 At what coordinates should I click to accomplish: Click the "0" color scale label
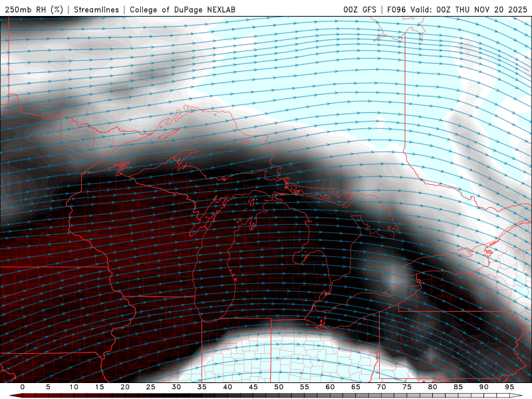pos(23,387)
